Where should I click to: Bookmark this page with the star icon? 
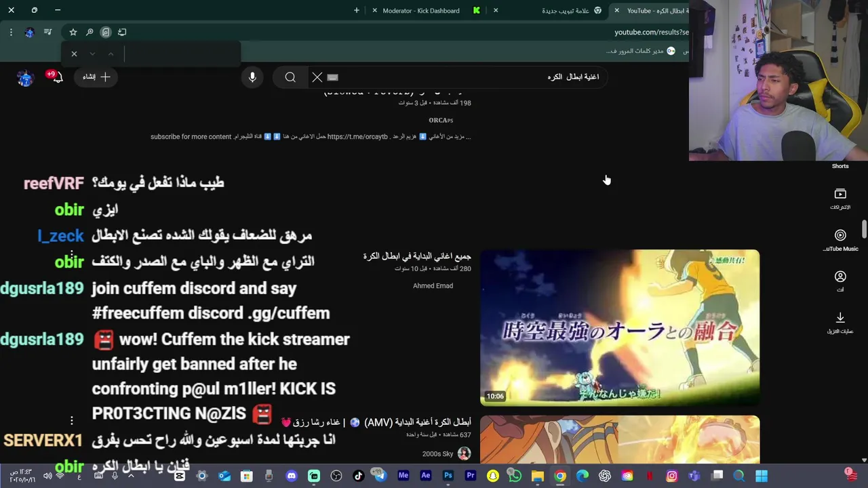73,32
